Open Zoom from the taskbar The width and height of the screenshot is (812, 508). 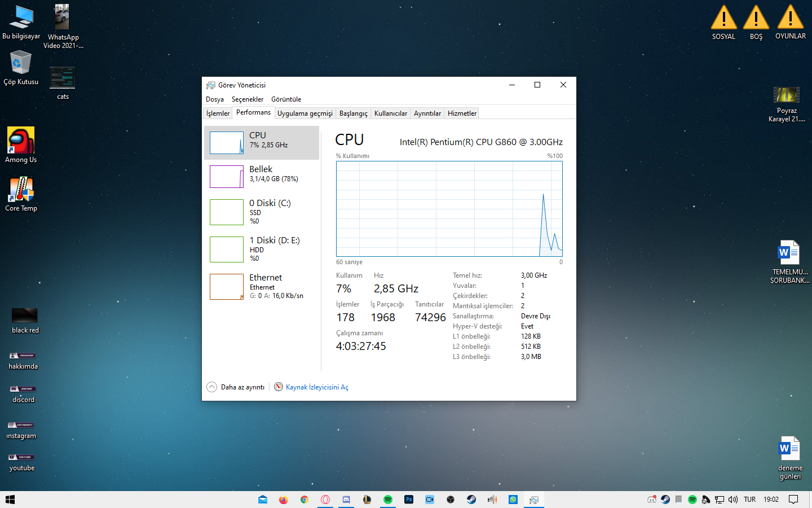430,500
